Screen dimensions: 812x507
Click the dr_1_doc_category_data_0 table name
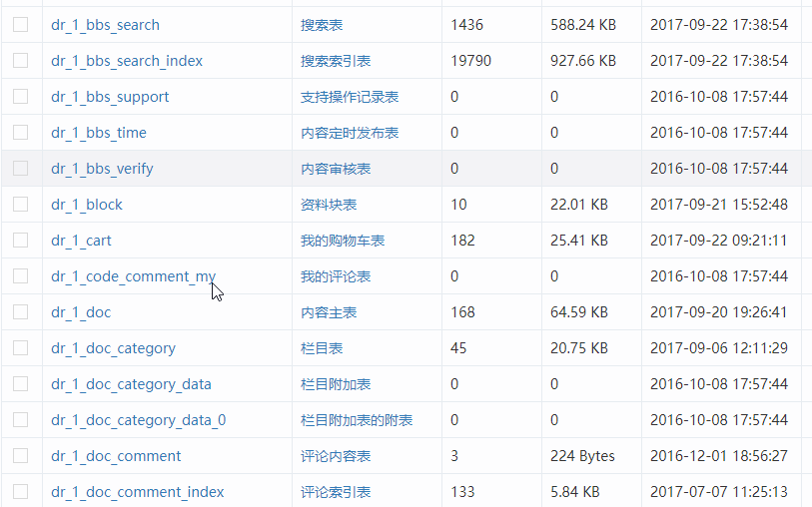pyautogui.click(x=138, y=420)
